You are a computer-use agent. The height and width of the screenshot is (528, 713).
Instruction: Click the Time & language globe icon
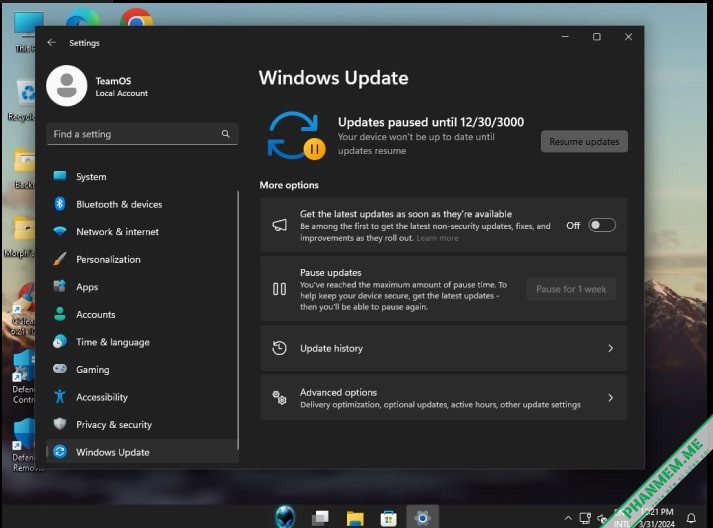click(x=60, y=342)
